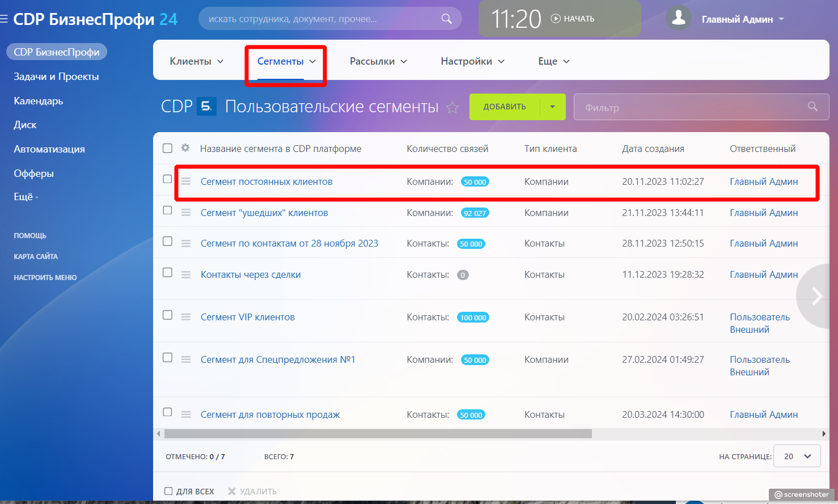838x504 pixels.
Task: Click the magnifier in the Фильтр field
Action: click(812, 107)
